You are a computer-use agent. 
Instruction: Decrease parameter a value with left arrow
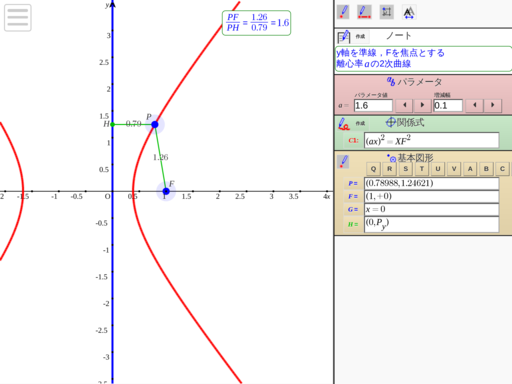(404, 105)
